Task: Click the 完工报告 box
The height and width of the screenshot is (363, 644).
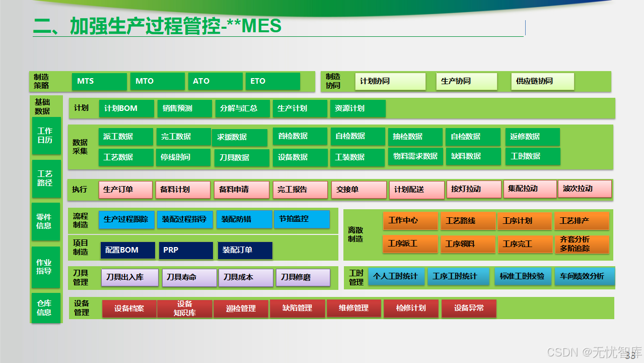Action: (x=300, y=190)
